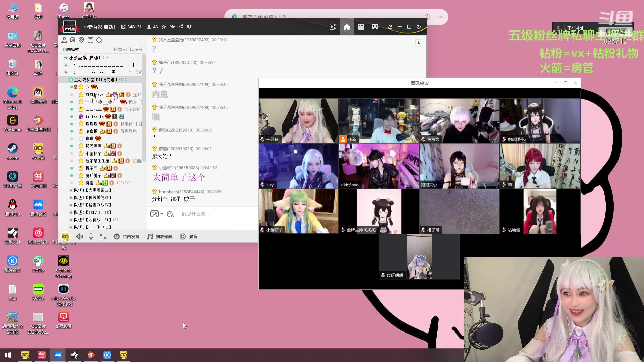
Task: Click the emoji text icon in chat input
Action: (170, 214)
